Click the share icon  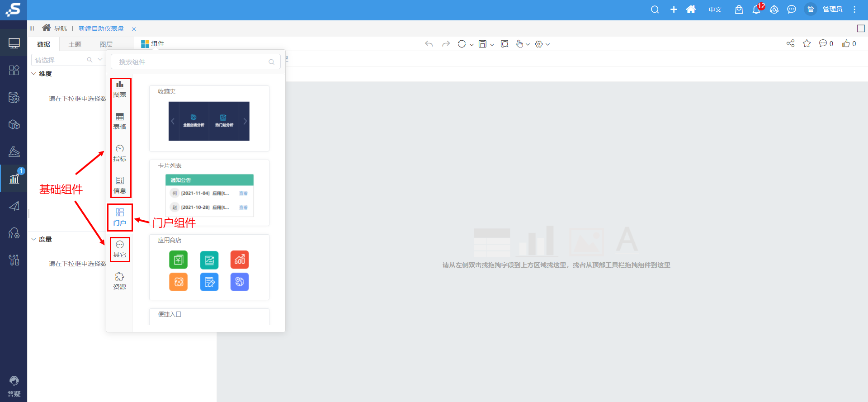(x=790, y=43)
